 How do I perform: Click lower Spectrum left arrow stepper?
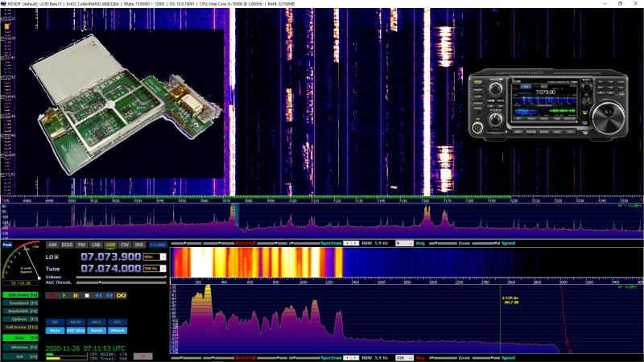347,358
